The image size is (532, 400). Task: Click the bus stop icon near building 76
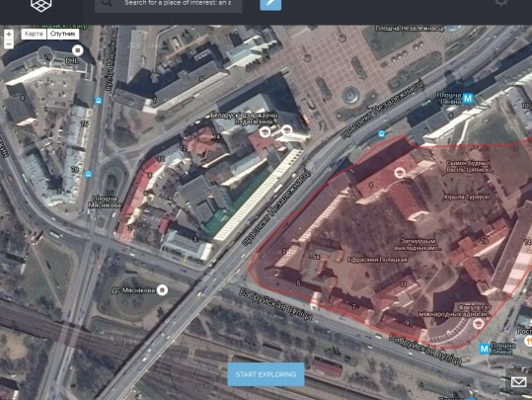point(99,101)
